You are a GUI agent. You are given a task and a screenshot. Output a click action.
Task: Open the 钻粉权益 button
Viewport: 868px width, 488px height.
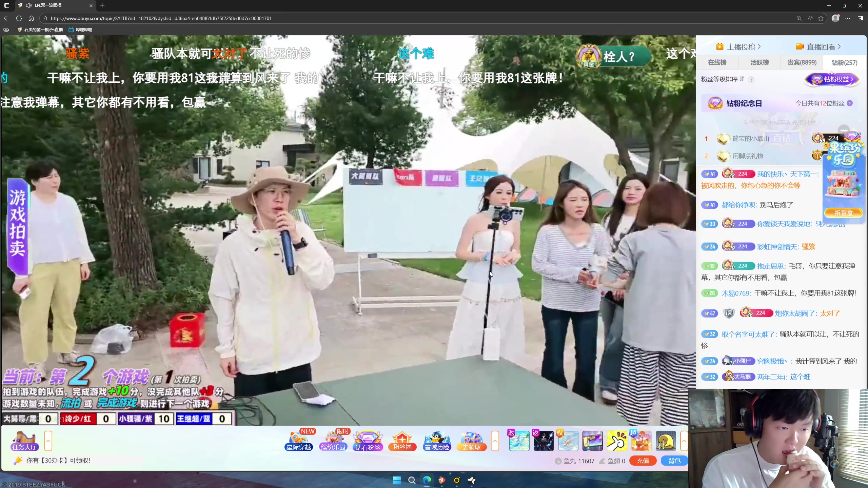click(x=832, y=80)
